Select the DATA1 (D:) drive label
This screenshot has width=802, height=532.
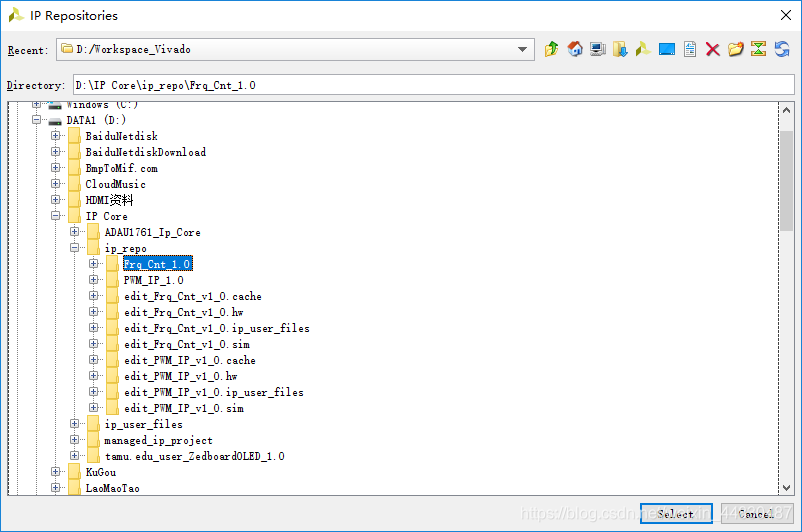pyautogui.click(x=96, y=120)
